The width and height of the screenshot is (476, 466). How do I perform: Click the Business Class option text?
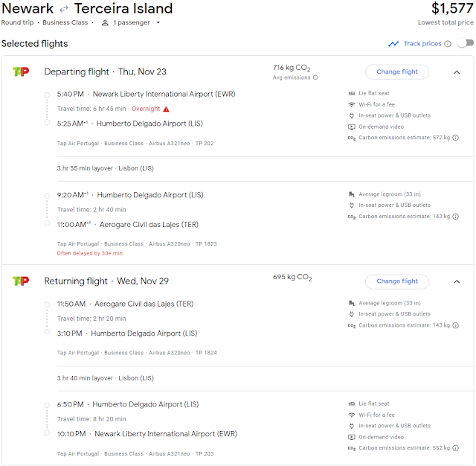[x=65, y=22]
